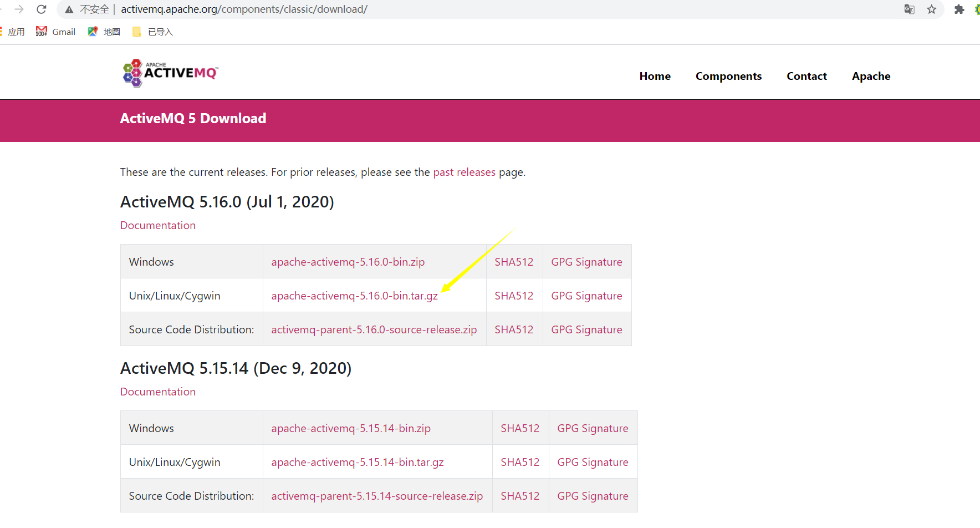
Task: Open GPG Signature for 5.16.0 Windows zip
Action: pyautogui.click(x=586, y=262)
